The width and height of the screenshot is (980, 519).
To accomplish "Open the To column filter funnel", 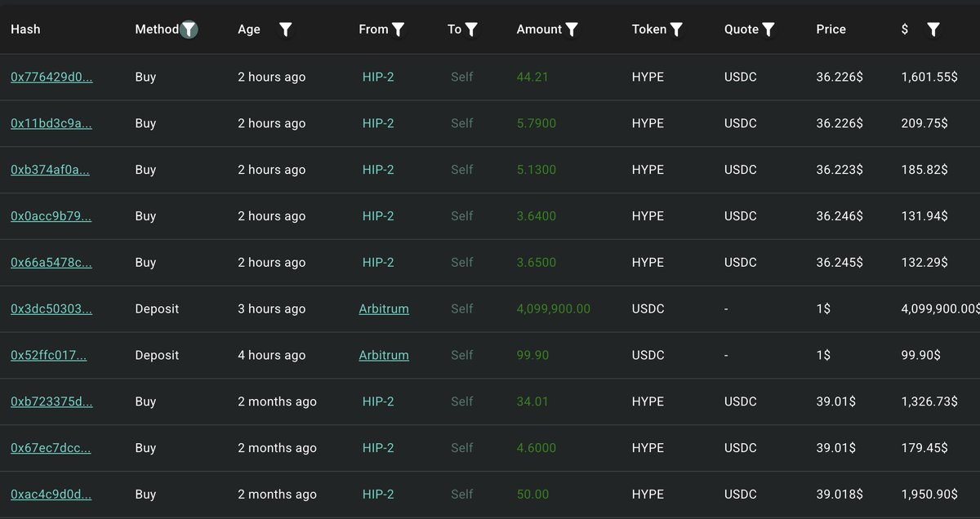I will (x=471, y=29).
